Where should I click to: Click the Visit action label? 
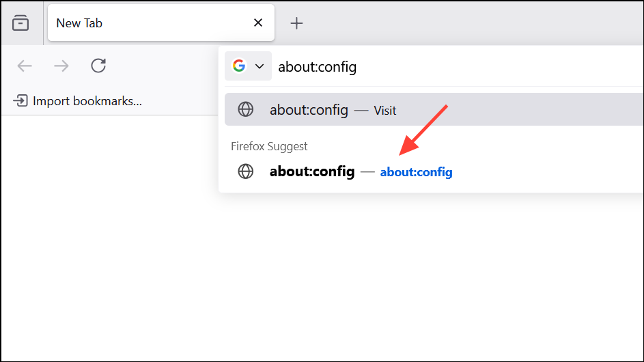[385, 111]
